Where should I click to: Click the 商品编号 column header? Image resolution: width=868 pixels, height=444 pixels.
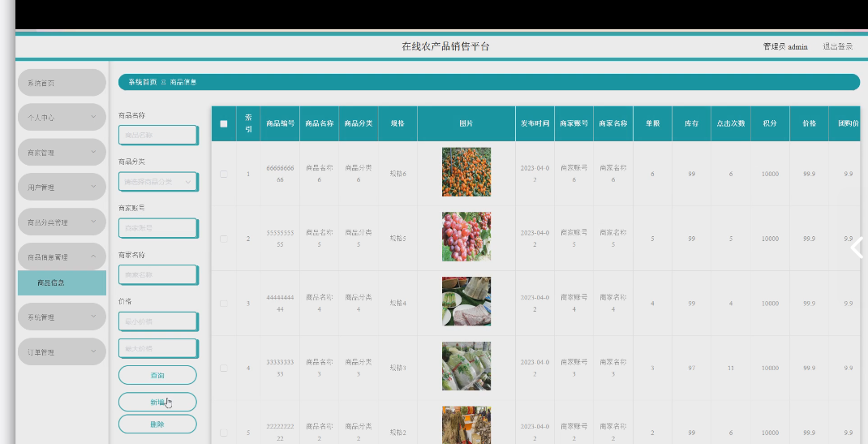pos(280,123)
